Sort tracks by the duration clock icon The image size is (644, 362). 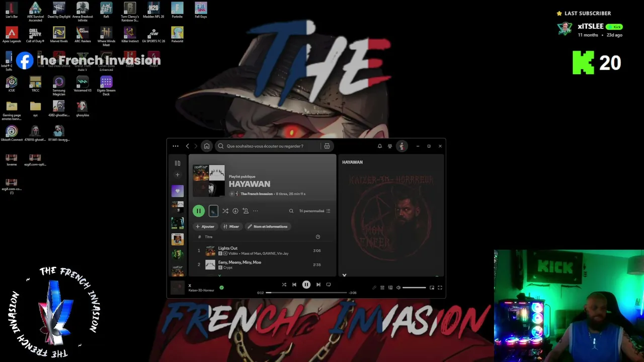pos(318,237)
